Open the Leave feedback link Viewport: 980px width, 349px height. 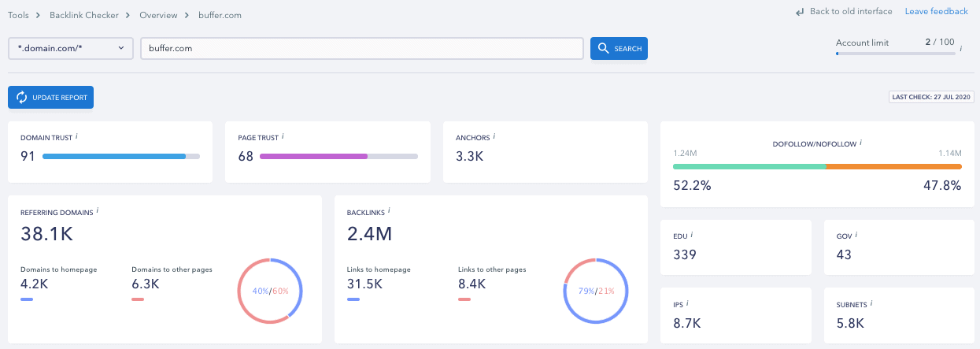(x=936, y=11)
